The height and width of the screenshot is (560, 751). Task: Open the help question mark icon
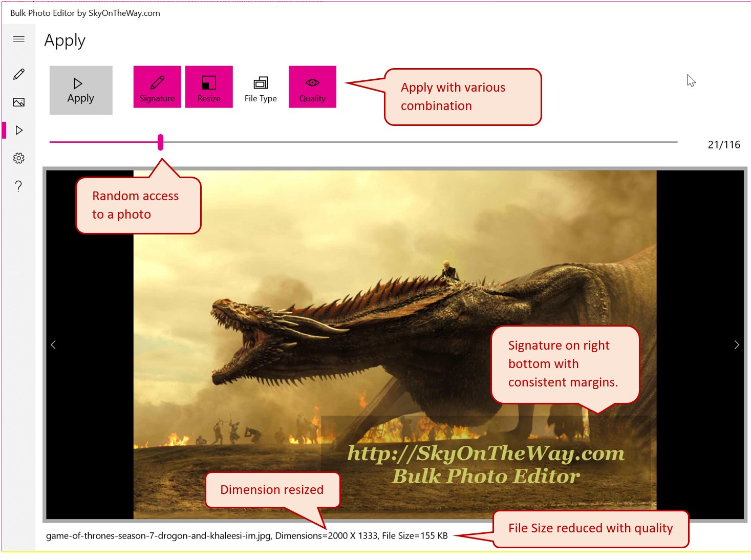pyautogui.click(x=19, y=186)
